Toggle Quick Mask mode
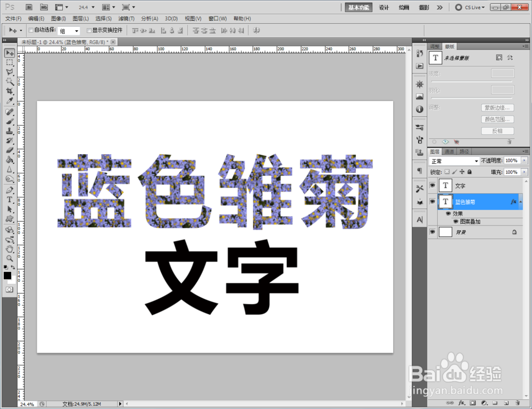This screenshot has width=532, height=409. point(10,289)
